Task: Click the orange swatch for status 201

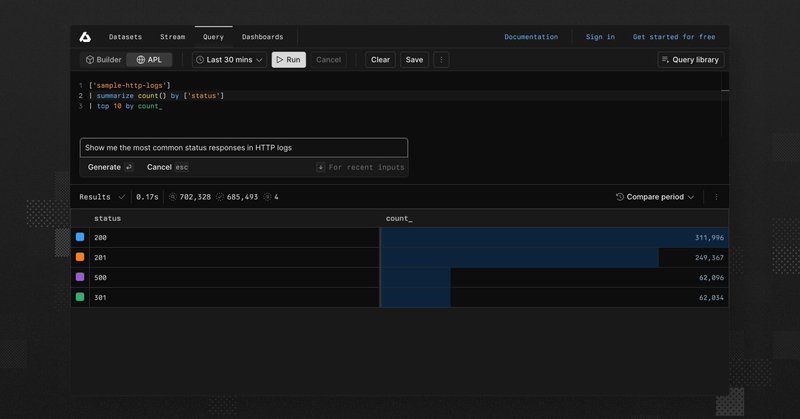Action: tap(80, 257)
